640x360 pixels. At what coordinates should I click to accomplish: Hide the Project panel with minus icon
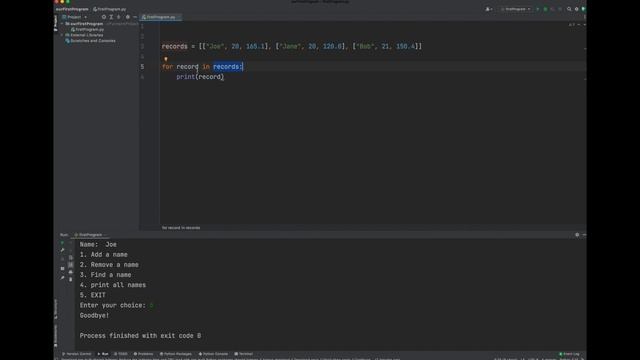pyautogui.click(x=135, y=17)
